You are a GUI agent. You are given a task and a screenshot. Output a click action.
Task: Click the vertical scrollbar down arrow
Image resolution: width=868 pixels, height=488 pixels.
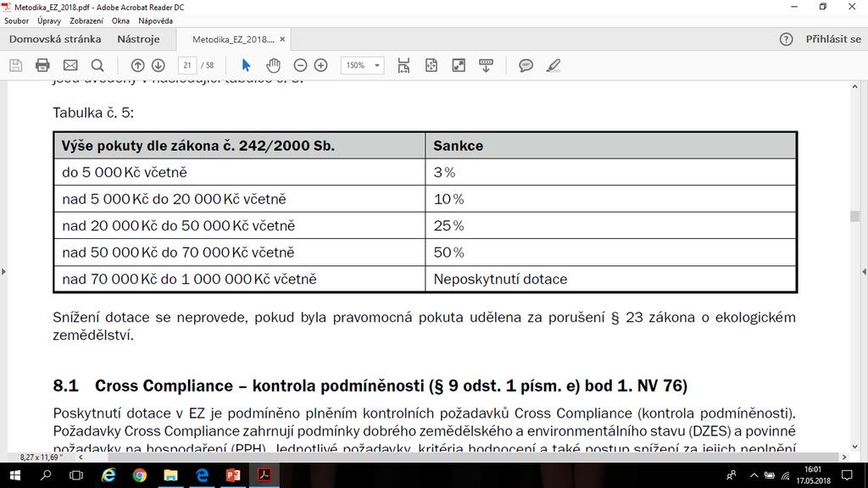click(x=855, y=446)
